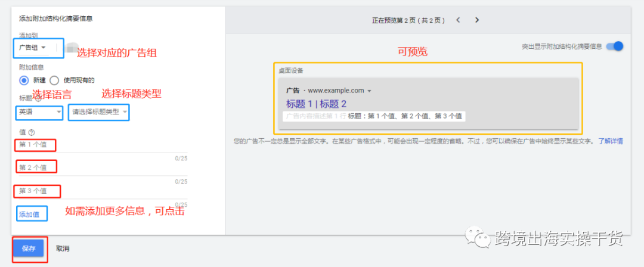
Task: Select the 新建 radio button
Action: tap(24, 80)
